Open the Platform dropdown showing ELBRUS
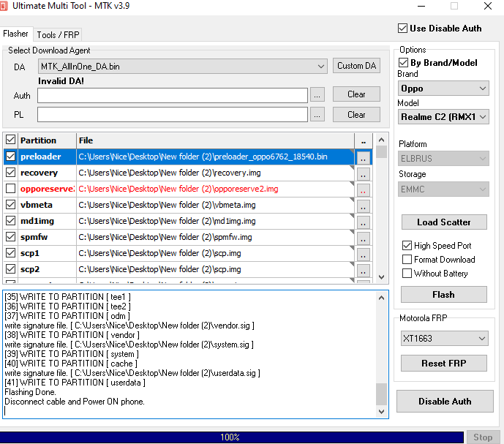 [x=443, y=159]
